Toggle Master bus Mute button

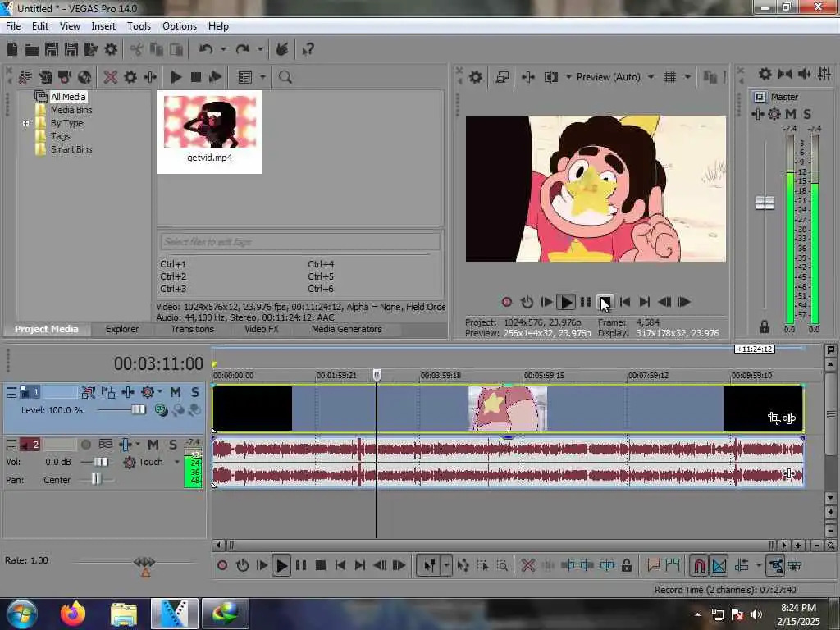[x=791, y=113]
